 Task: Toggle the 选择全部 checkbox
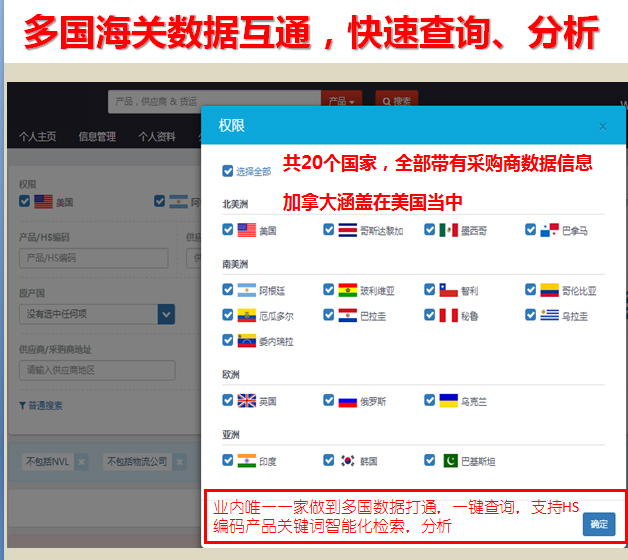[228, 171]
